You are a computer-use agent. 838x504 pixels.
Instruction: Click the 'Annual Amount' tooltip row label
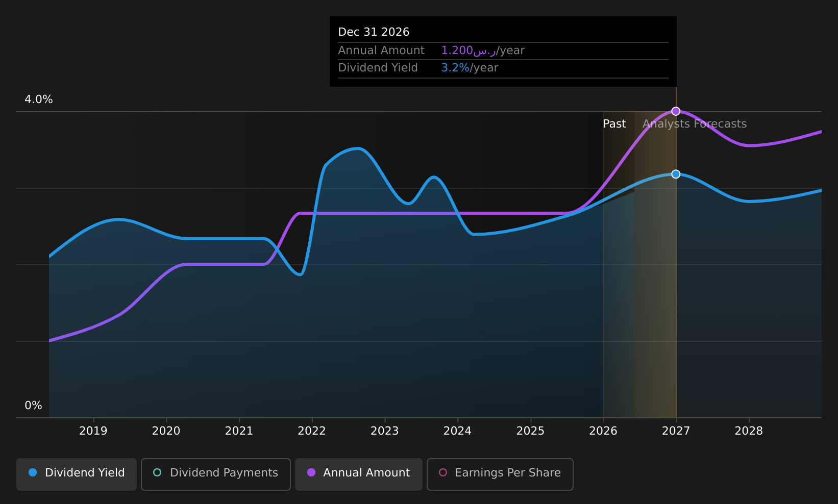381,51
